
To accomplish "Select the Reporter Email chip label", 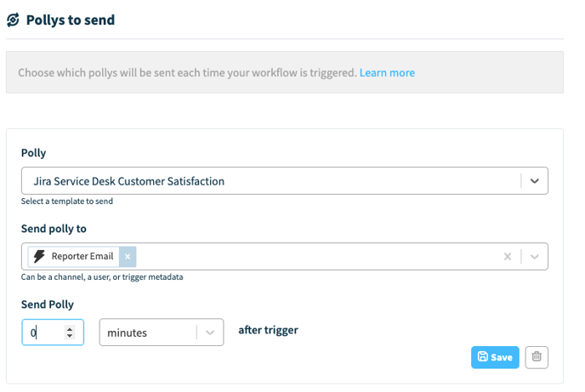I will [x=83, y=256].
